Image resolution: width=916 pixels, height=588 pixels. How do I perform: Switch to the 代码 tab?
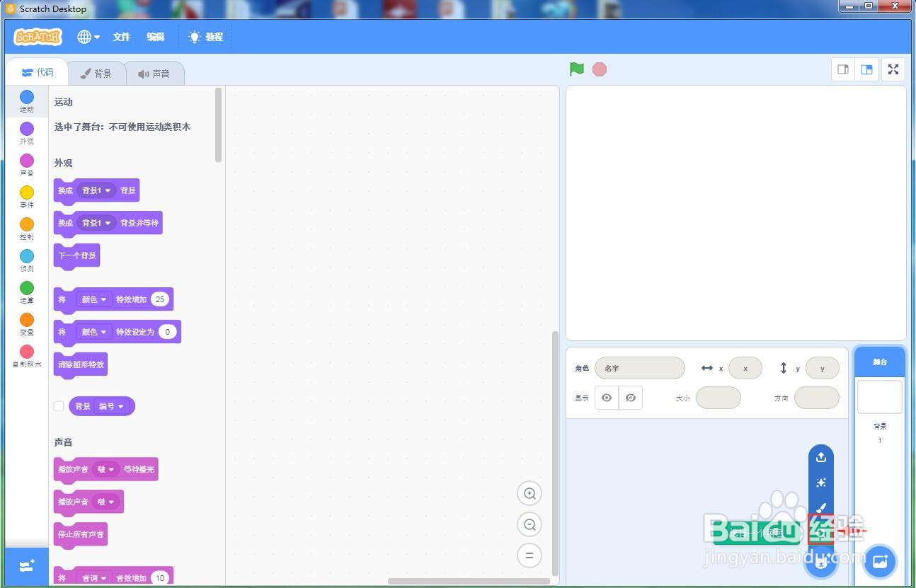click(38, 73)
